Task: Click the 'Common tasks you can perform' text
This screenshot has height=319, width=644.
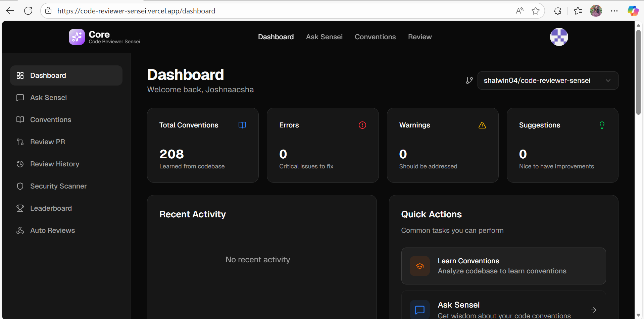Action: (x=452, y=230)
